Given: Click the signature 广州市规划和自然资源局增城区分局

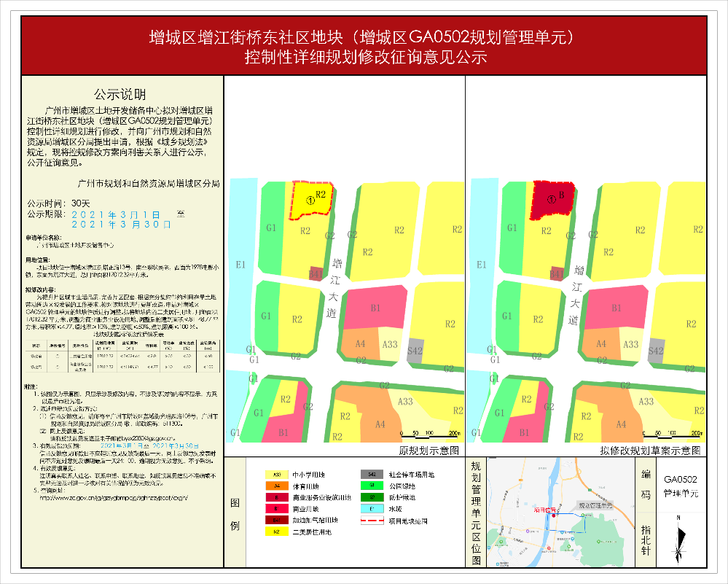Looking at the screenshot, I should (x=149, y=184).
